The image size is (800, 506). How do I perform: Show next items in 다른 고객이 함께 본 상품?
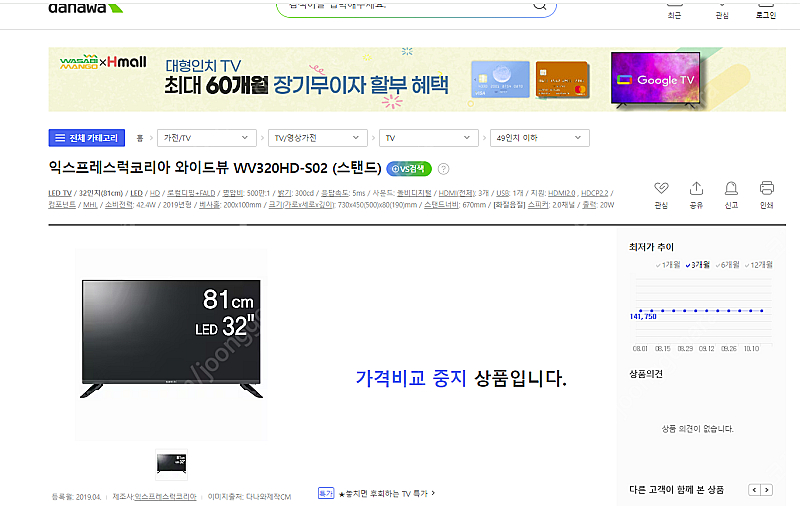coord(766,490)
